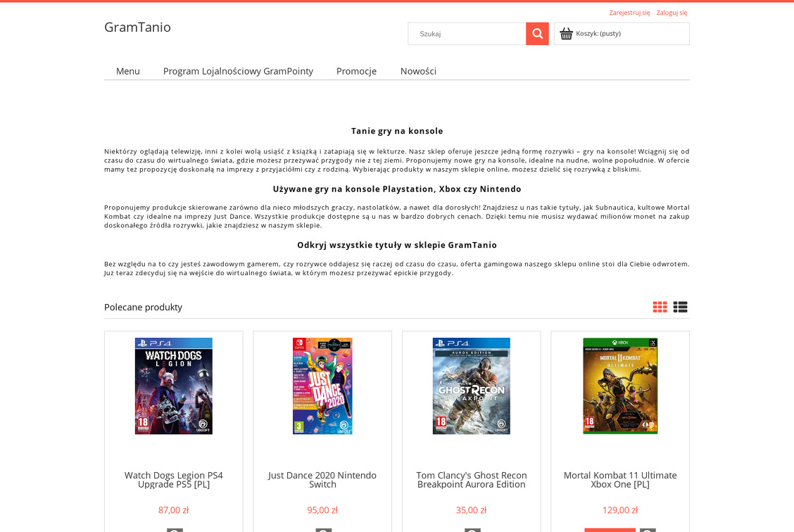This screenshot has height=532, width=794.
Task: Click the Tanie gry na konsole heading
Action: 397,131
